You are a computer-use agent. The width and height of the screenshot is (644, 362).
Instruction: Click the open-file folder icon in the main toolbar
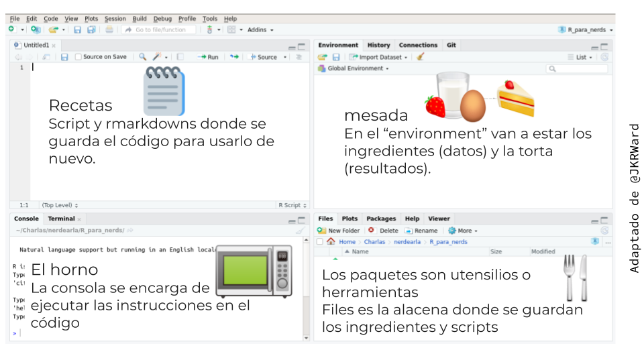52,29
